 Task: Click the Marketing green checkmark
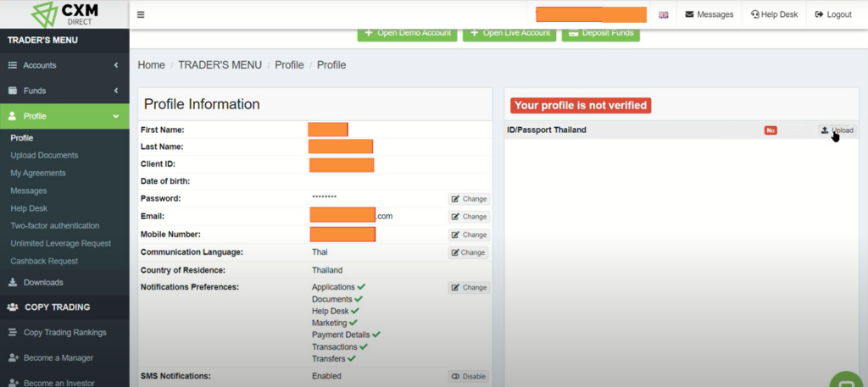[353, 323]
